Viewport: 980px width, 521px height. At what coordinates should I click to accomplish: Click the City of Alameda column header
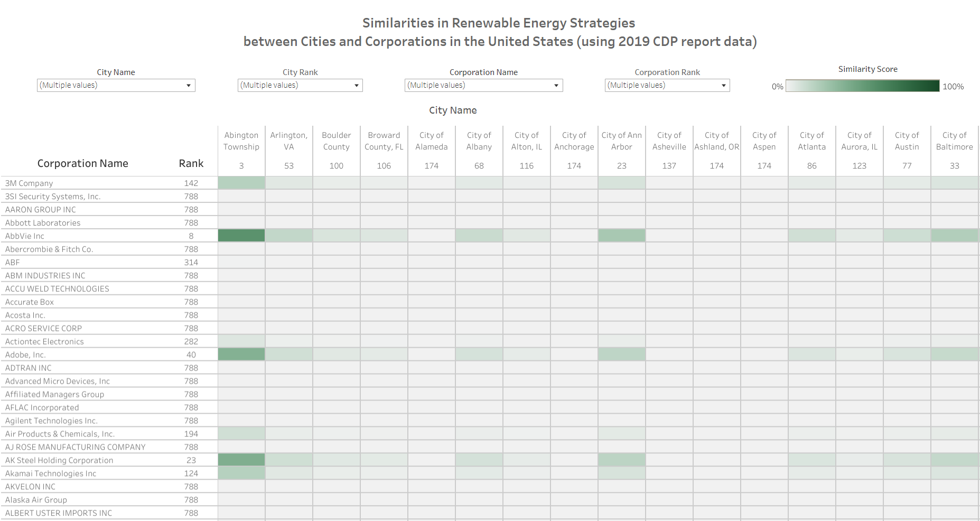432,141
